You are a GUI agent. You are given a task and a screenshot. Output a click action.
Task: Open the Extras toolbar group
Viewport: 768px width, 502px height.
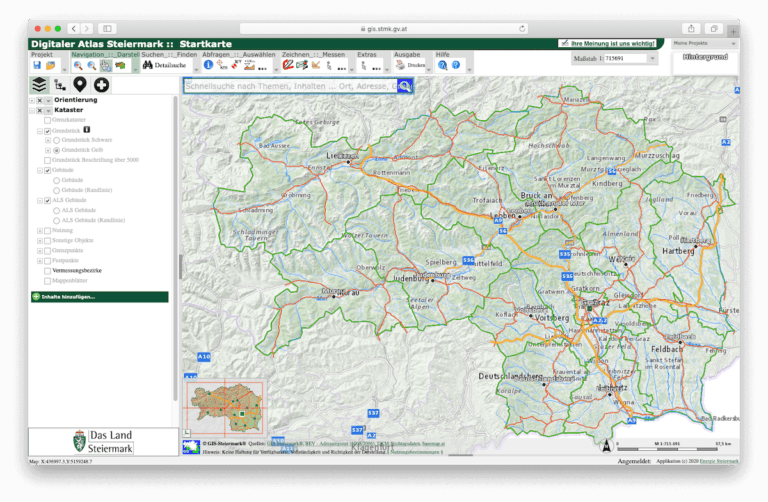(367, 54)
